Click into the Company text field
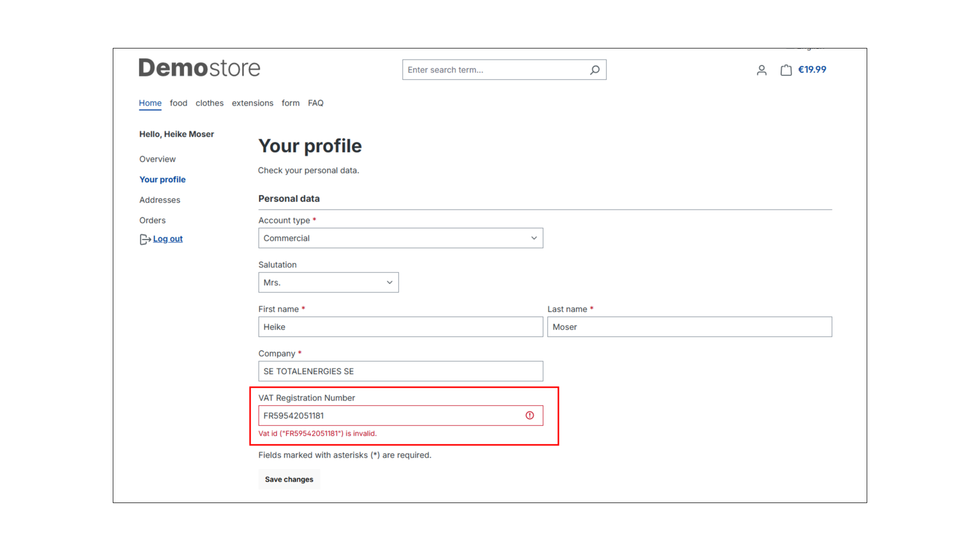980x551 pixels. (400, 371)
